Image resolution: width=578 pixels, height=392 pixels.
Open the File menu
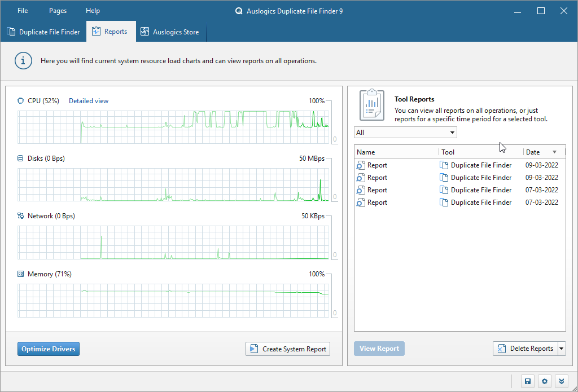coord(23,11)
